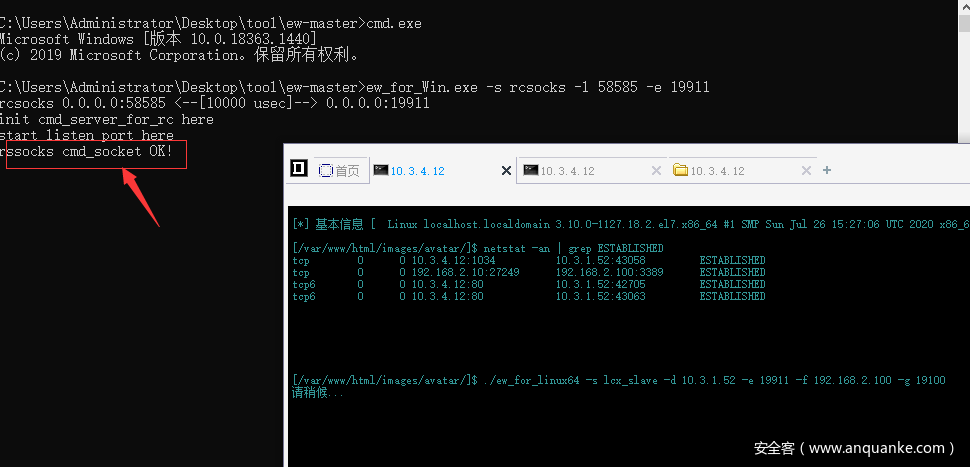Close the inactive gray 10.3.4.12 terminal tab

tap(656, 171)
